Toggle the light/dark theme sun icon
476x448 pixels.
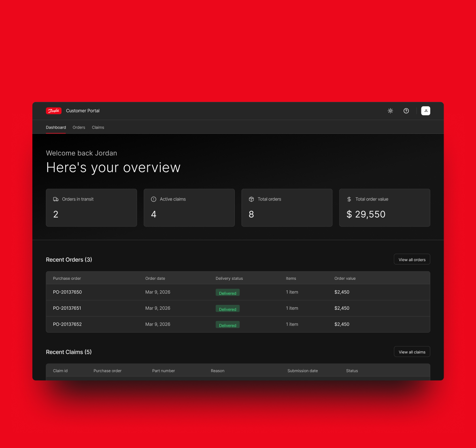click(x=390, y=111)
